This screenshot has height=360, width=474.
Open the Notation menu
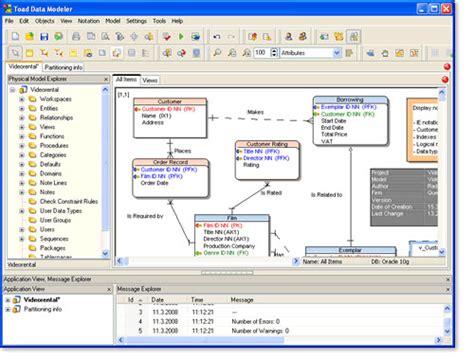pyautogui.click(x=89, y=21)
